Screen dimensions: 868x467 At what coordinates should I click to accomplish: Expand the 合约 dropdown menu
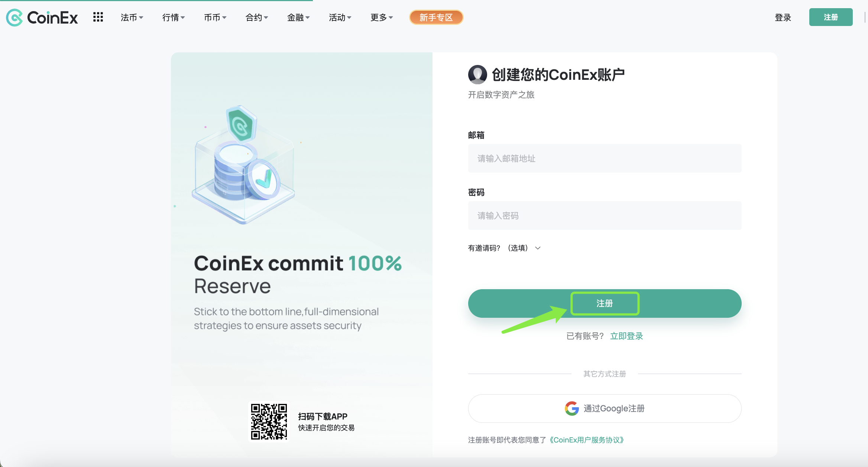click(x=257, y=17)
